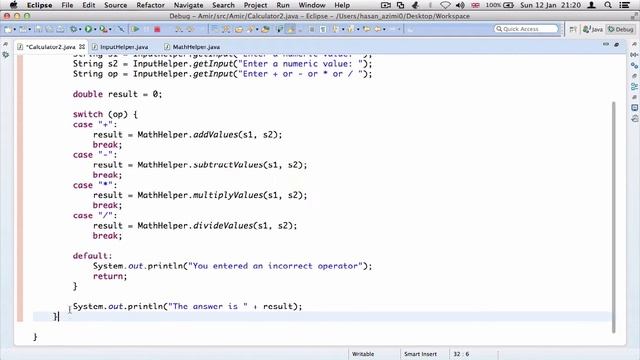
Task: Click the Previous Annotation toolbar icon
Action: [350, 29]
